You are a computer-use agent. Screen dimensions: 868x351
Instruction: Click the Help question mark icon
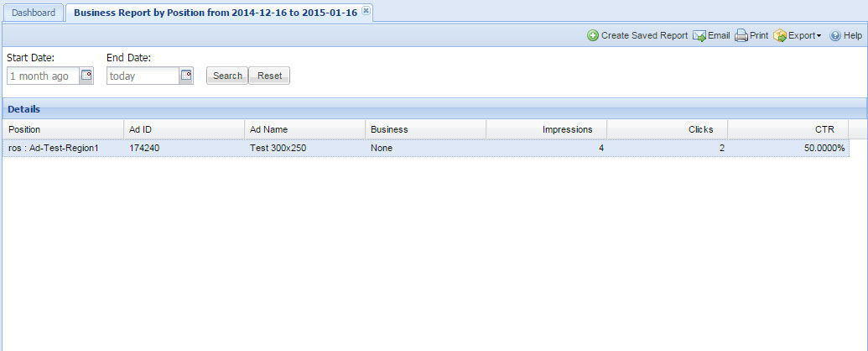pos(835,36)
